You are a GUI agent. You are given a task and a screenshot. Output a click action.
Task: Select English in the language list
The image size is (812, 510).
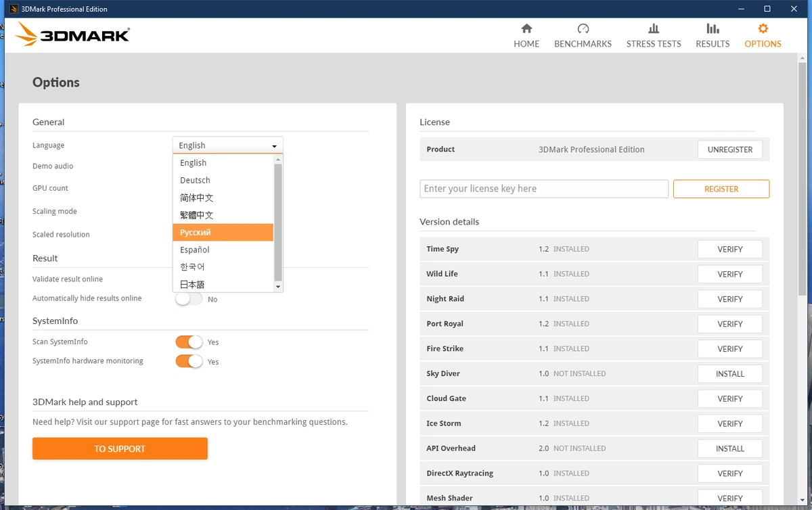(223, 163)
